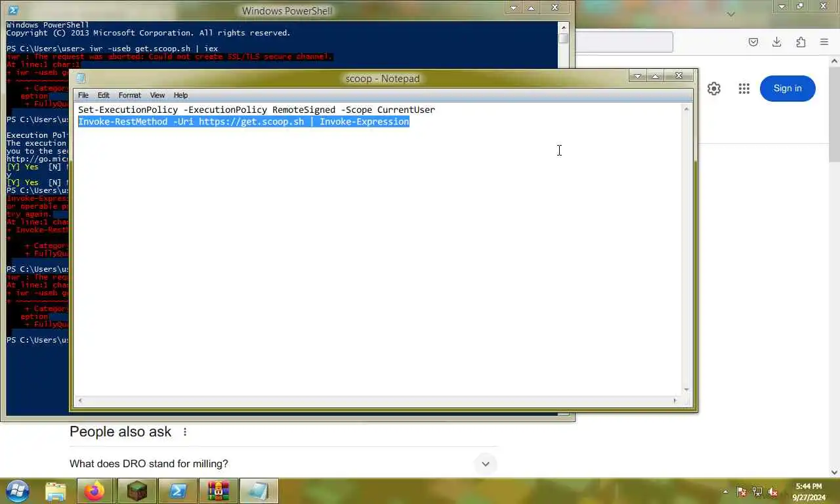Expand 'What does DRO stand for milling?' question
Screen dimensions: 840x504
point(486,464)
